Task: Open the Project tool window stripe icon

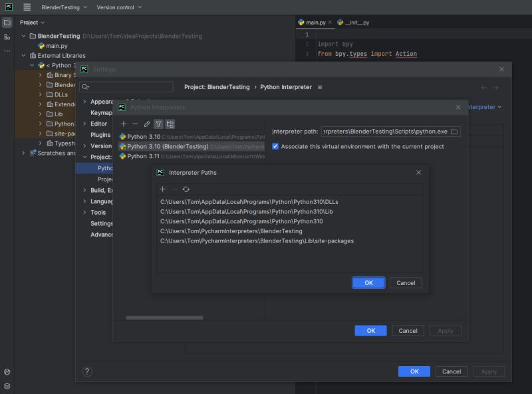Action: tap(7, 22)
